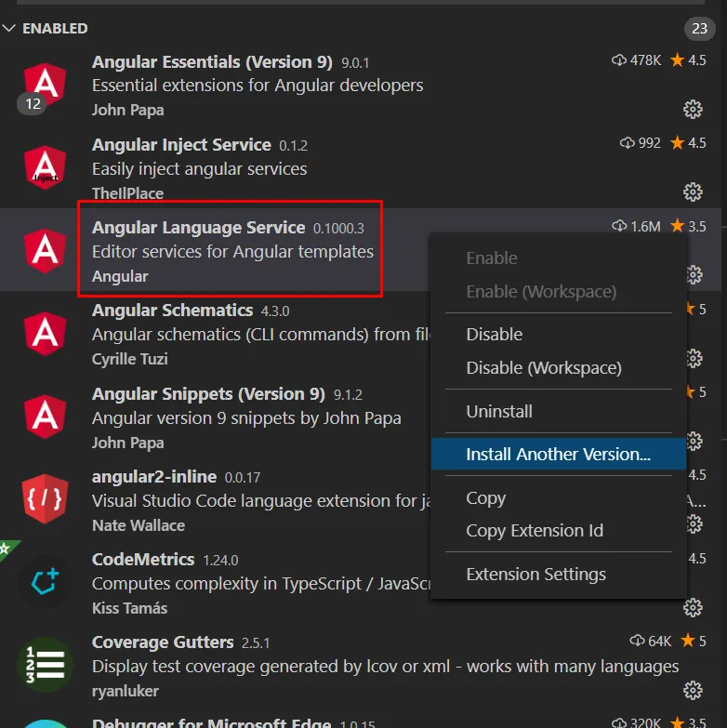Viewport: 727px width, 728px height.
Task: Click Angular Schematics extension icon
Action: (x=45, y=334)
